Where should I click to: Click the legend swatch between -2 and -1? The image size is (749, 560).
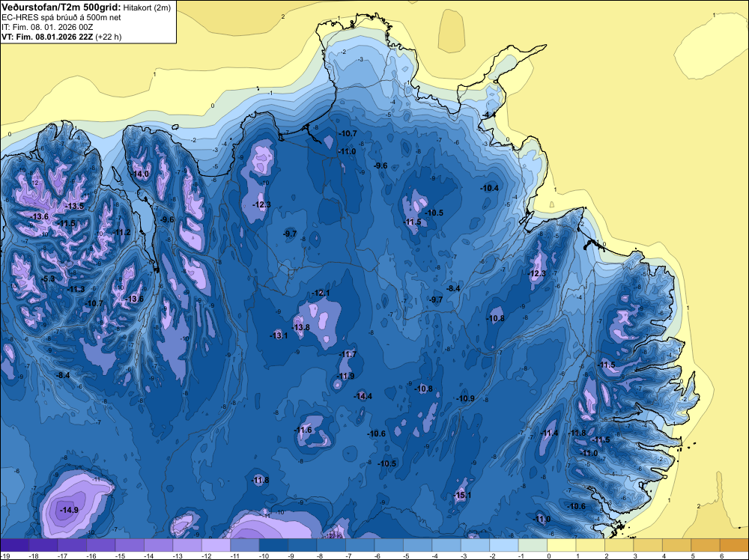504,545
